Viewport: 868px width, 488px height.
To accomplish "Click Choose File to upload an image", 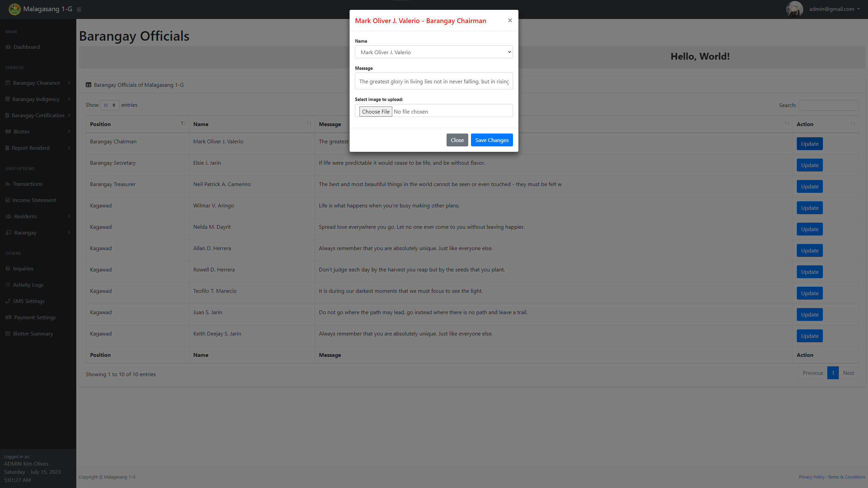I will tap(375, 111).
